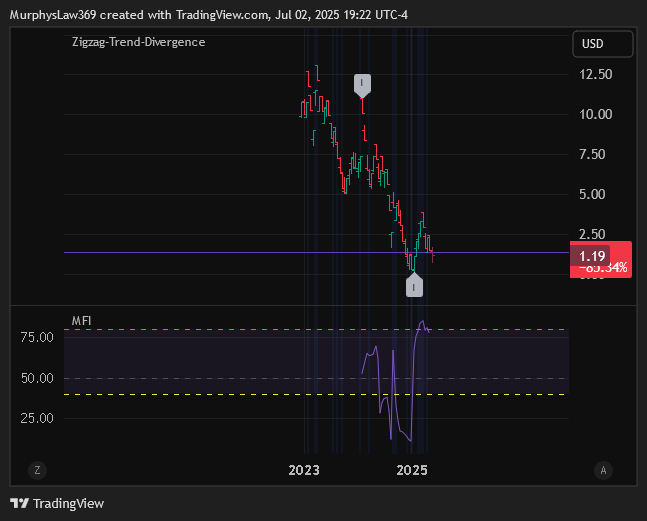Select the MFI indicator label

(x=81, y=321)
